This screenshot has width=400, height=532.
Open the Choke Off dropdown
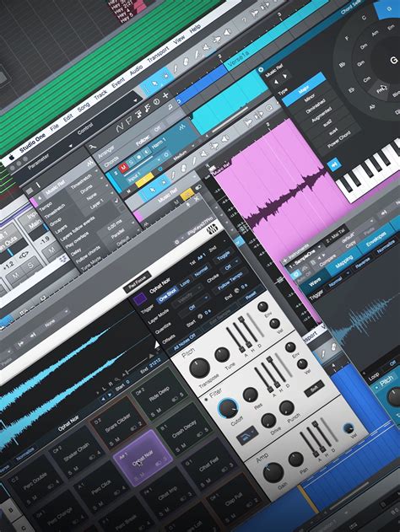(230, 267)
